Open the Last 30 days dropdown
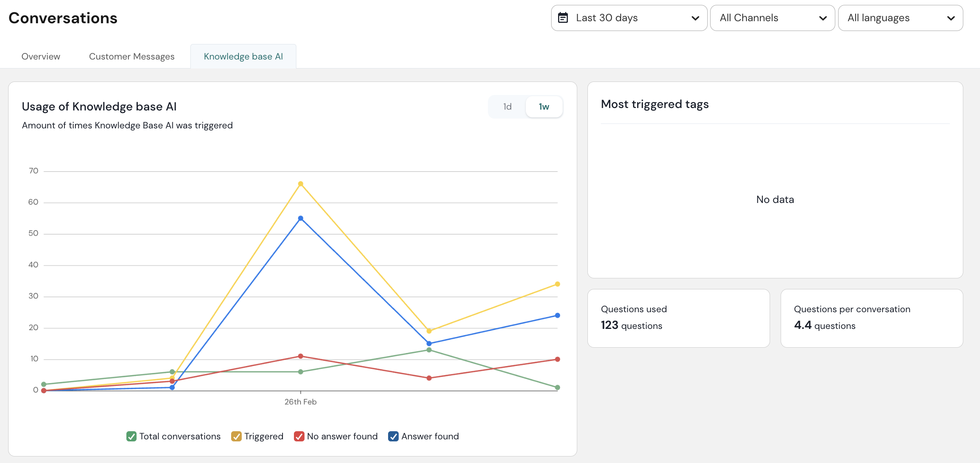980x463 pixels. click(x=629, y=18)
